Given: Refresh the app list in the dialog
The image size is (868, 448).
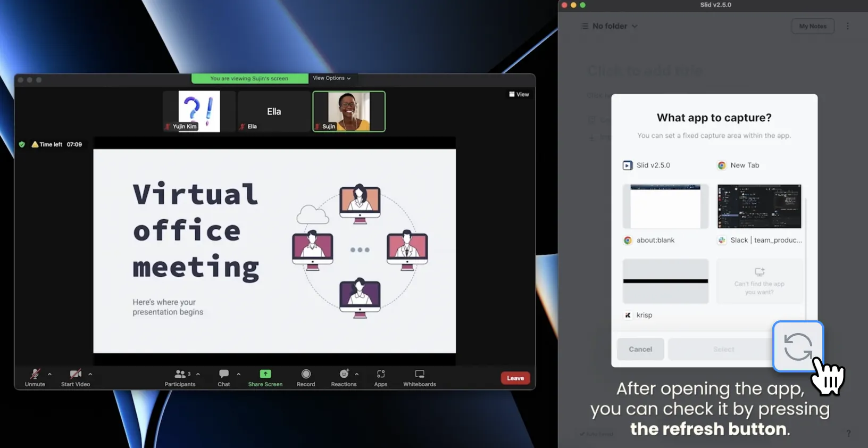Looking at the screenshot, I should click(798, 346).
